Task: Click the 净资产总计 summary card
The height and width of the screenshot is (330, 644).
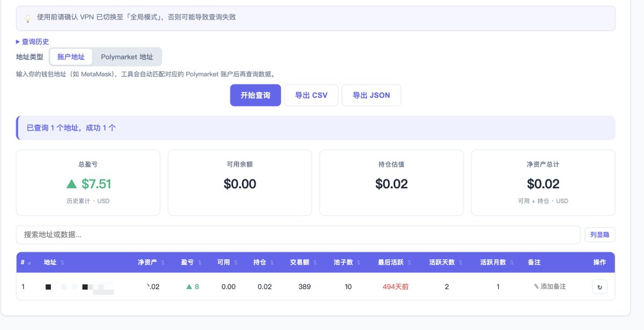Action: [x=543, y=182]
